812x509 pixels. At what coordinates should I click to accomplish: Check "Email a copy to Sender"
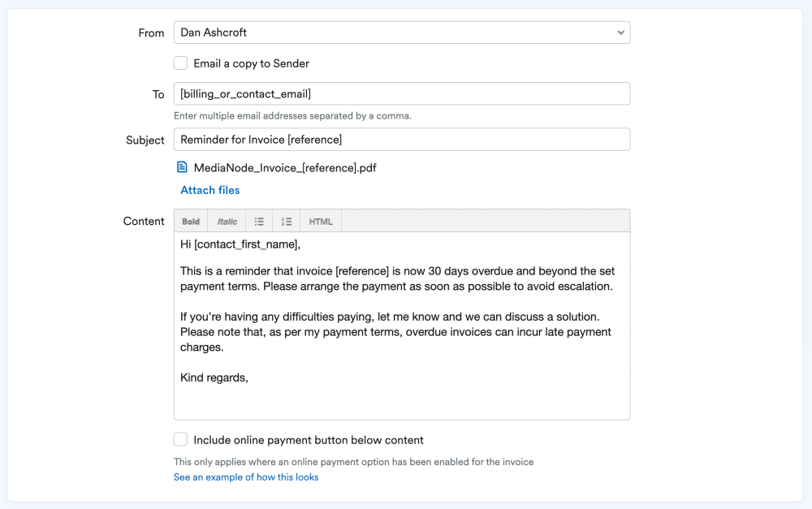(179, 63)
